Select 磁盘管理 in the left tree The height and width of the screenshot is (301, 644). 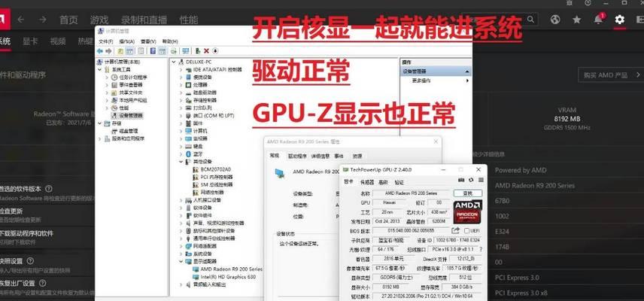pos(129,131)
